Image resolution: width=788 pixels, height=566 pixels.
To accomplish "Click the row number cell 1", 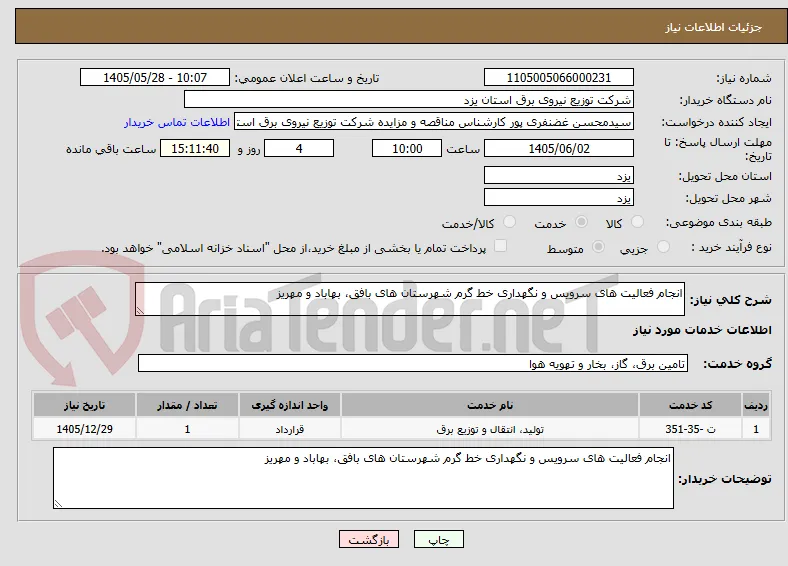I will point(756,429).
